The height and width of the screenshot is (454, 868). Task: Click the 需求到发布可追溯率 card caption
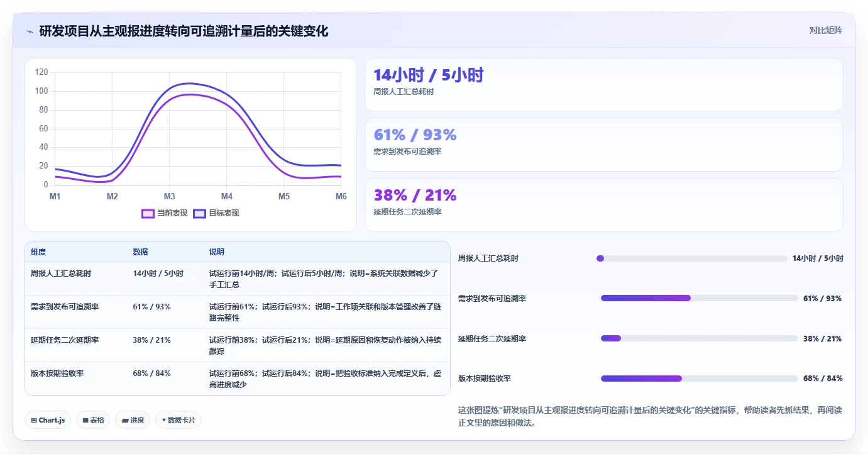pyautogui.click(x=407, y=152)
